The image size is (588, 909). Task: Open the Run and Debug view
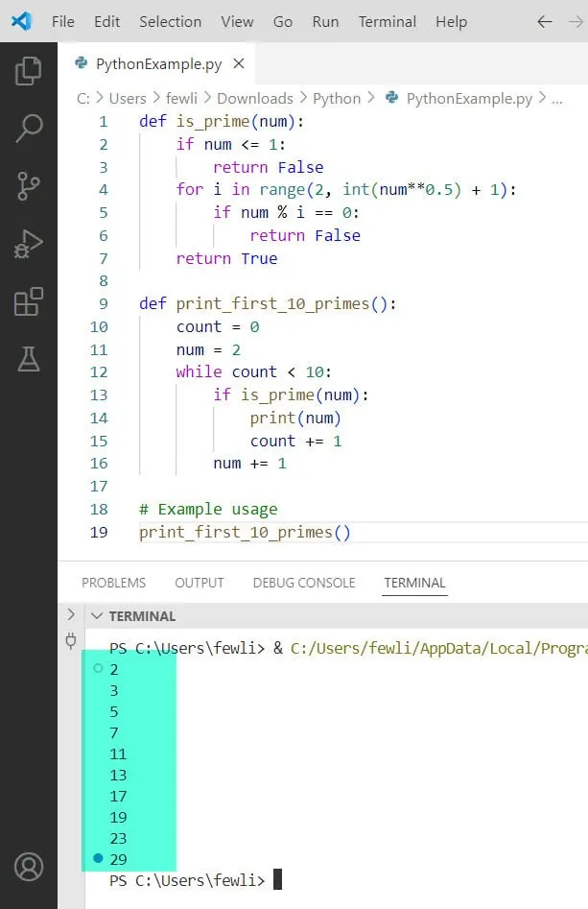pos(29,244)
